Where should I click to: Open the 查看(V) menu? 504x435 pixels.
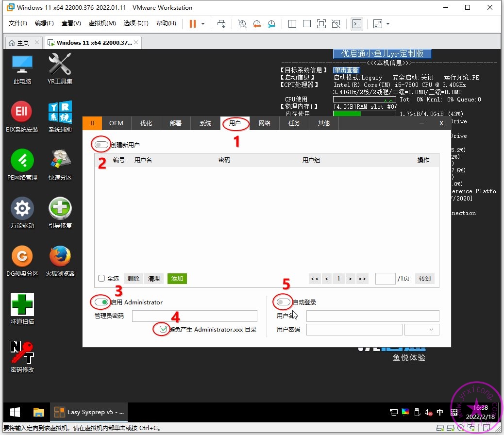click(x=71, y=23)
